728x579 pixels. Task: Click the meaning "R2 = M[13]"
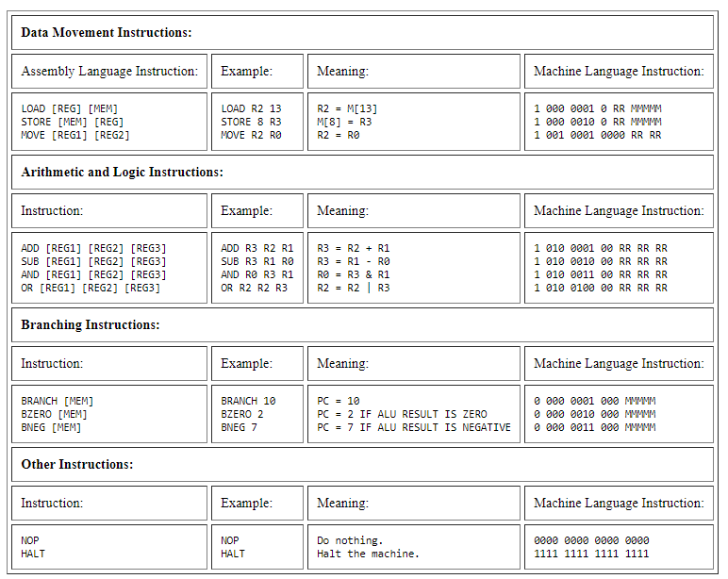pyautogui.click(x=347, y=108)
